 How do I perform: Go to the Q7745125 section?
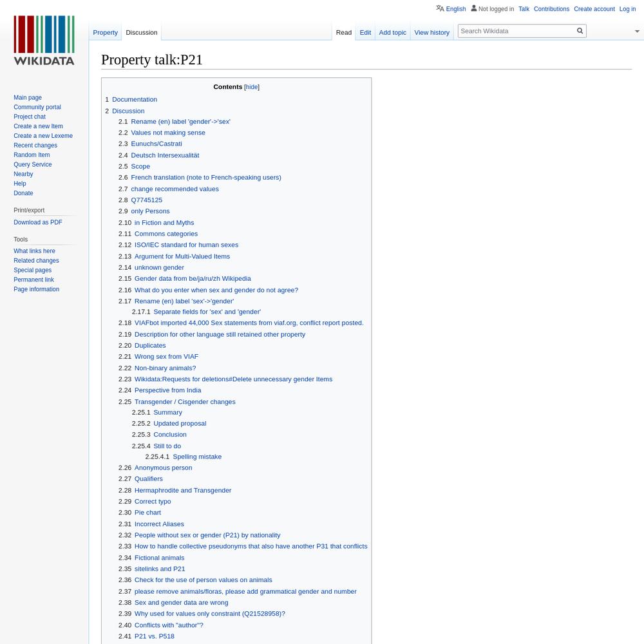tap(147, 200)
